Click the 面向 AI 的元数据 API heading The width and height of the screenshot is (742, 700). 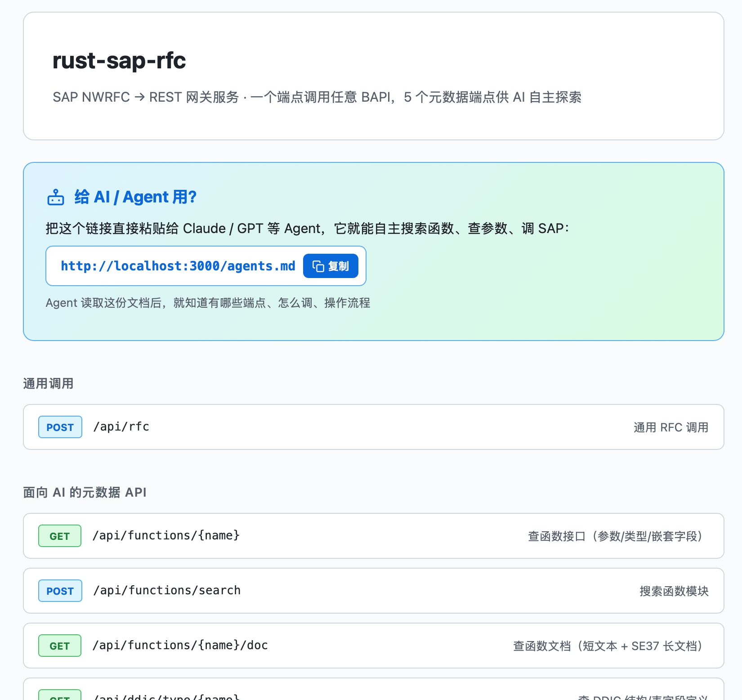tap(85, 493)
